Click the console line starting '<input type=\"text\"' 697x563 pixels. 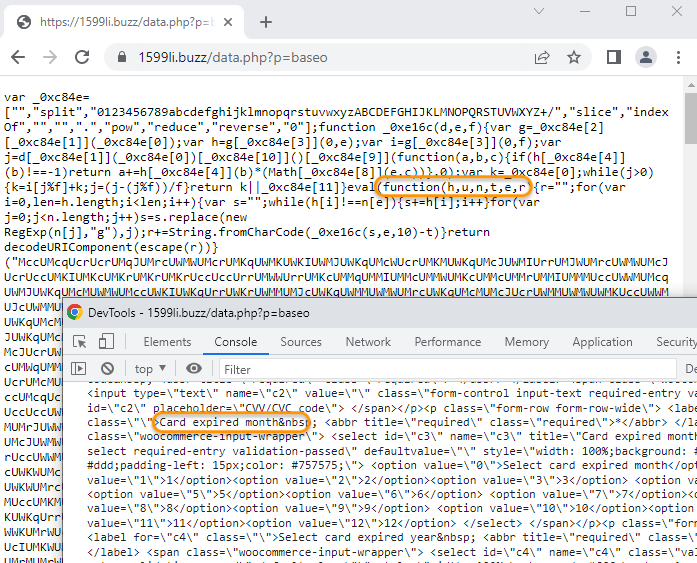pos(392,393)
